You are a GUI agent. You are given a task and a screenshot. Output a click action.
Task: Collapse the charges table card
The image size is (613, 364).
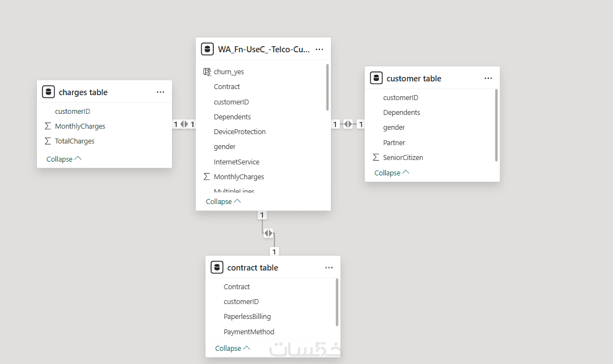click(64, 159)
